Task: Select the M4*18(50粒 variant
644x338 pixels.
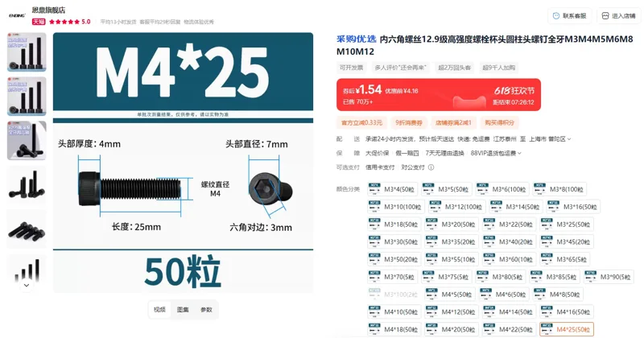Action: pyautogui.click(x=394, y=329)
